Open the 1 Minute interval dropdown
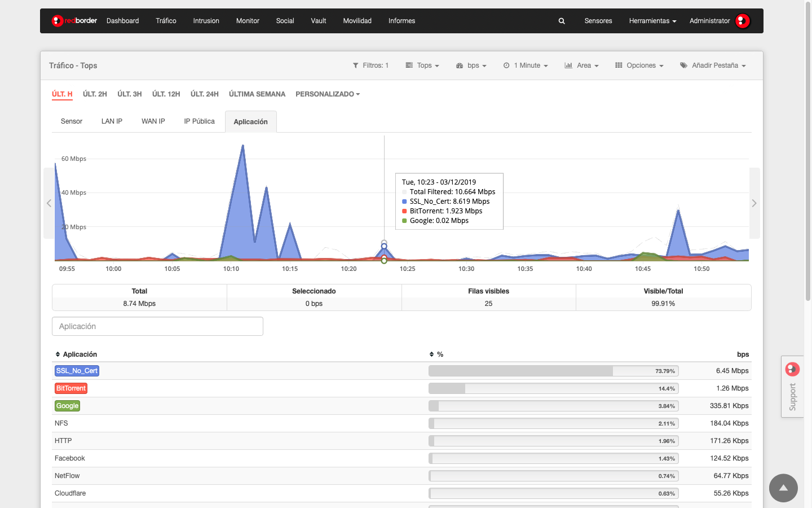This screenshot has width=812, height=508. coord(526,65)
